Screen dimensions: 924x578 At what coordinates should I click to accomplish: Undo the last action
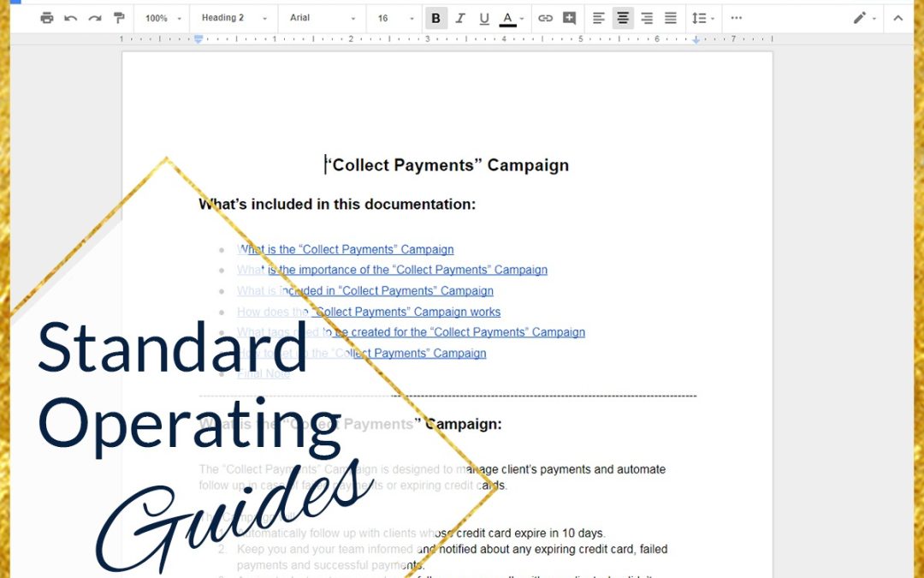point(71,18)
